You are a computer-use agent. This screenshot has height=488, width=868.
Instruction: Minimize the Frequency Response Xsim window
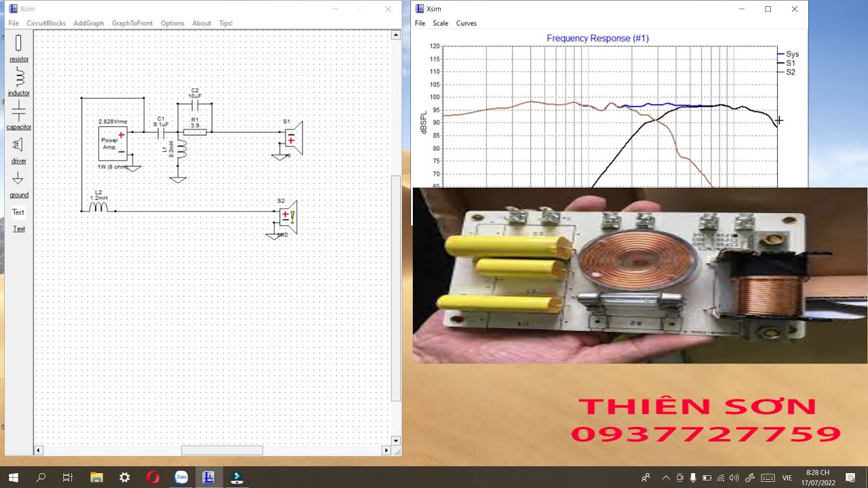click(x=742, y=9)
